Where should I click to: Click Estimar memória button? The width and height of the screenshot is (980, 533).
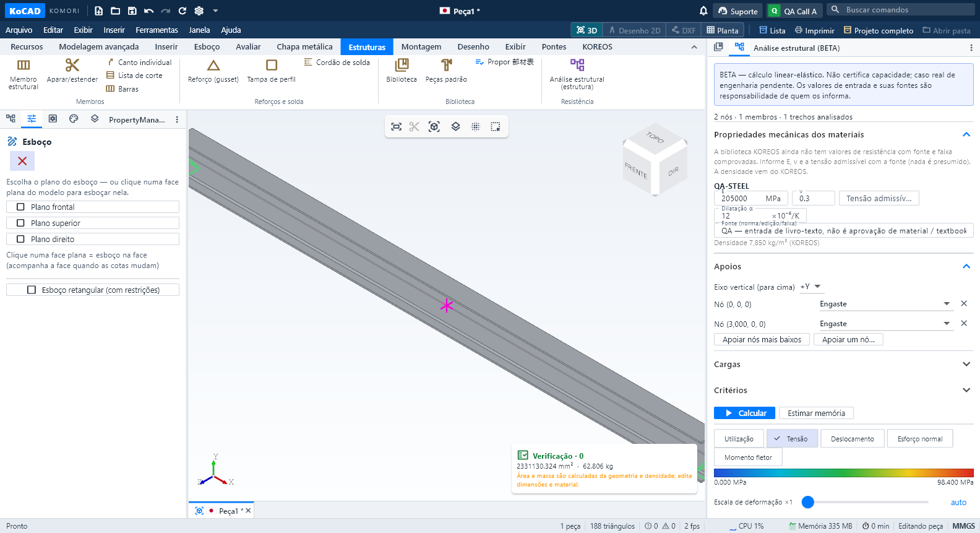tap(816, 413)
